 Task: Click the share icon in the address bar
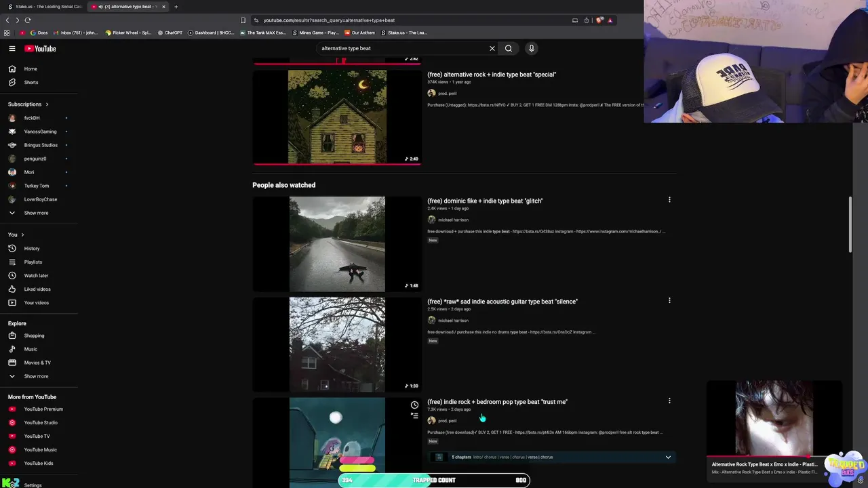[x=587, y=20]
